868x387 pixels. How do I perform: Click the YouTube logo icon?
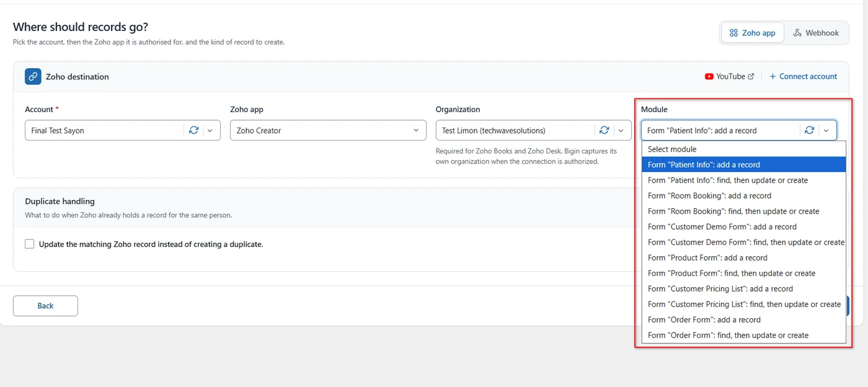pyautogui.click(x=709, y=77)
